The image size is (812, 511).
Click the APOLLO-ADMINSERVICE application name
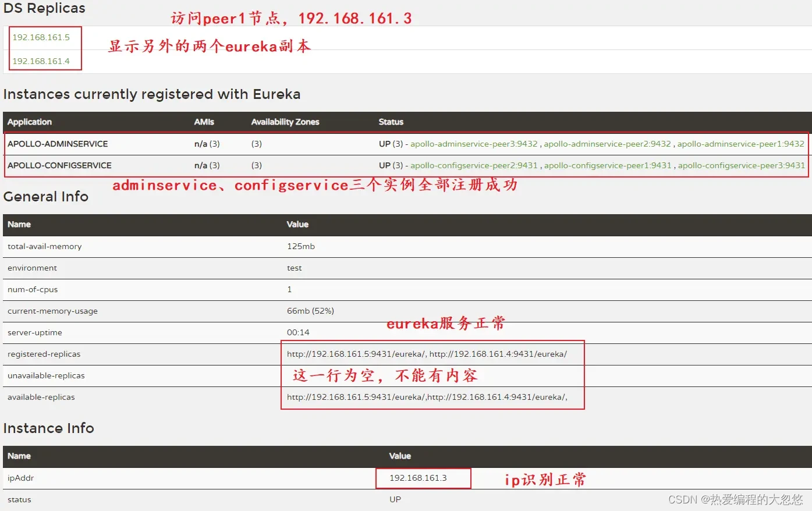58,144
